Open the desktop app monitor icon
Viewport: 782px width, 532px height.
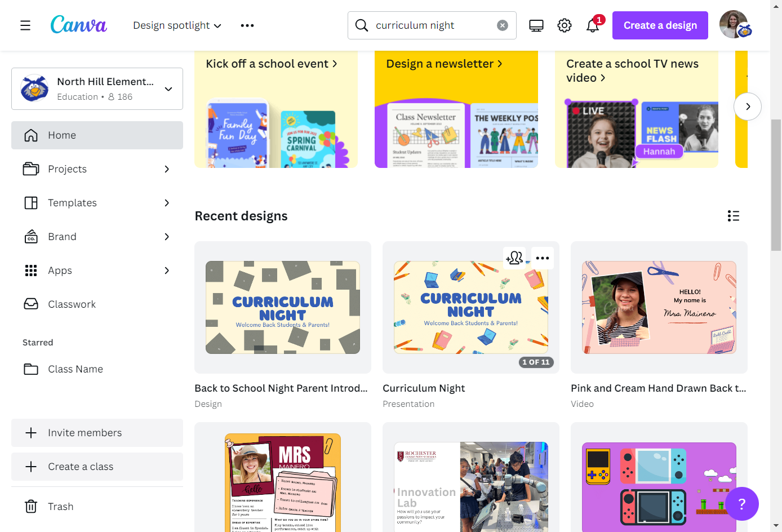536,25
